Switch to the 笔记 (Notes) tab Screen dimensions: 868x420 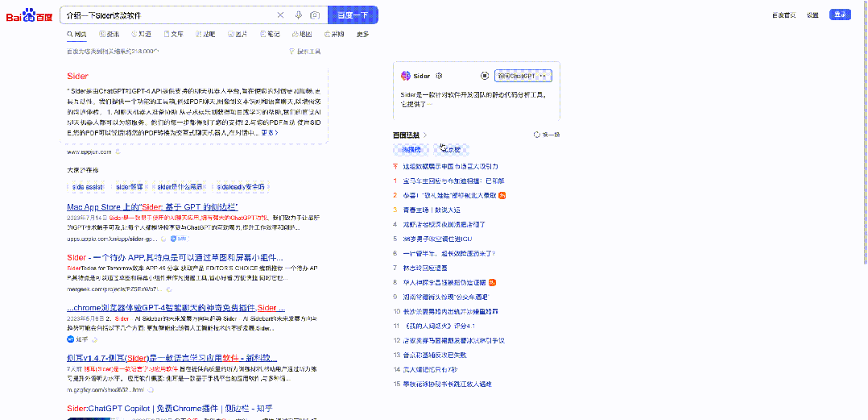click(x=270, y=34)
